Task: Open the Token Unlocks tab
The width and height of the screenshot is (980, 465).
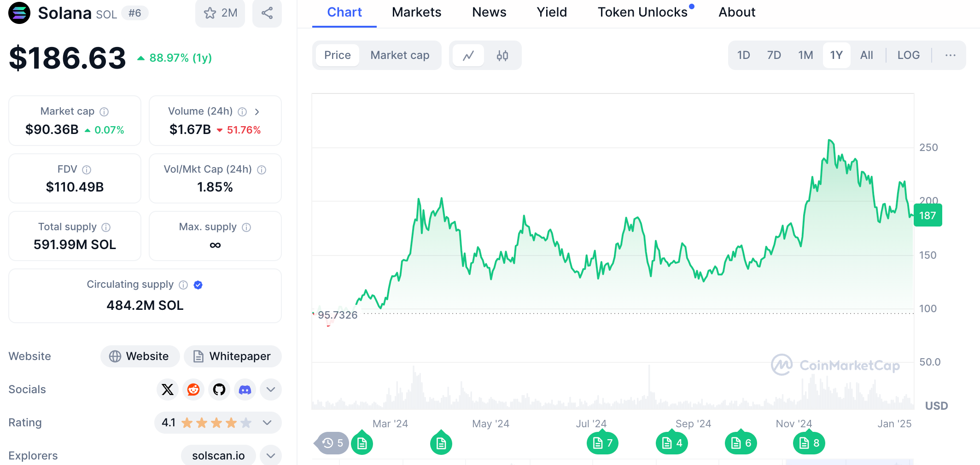Action: 642,12
